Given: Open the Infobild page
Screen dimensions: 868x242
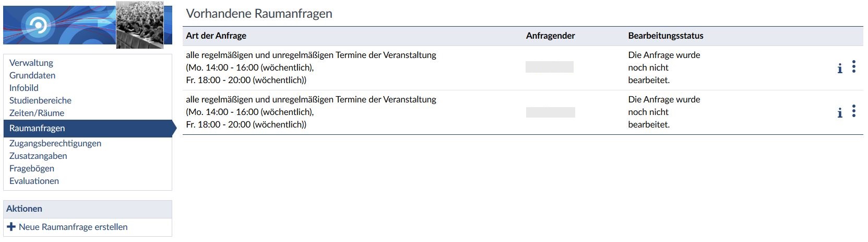Looking at the screenshot, I should tap(24, 88).
